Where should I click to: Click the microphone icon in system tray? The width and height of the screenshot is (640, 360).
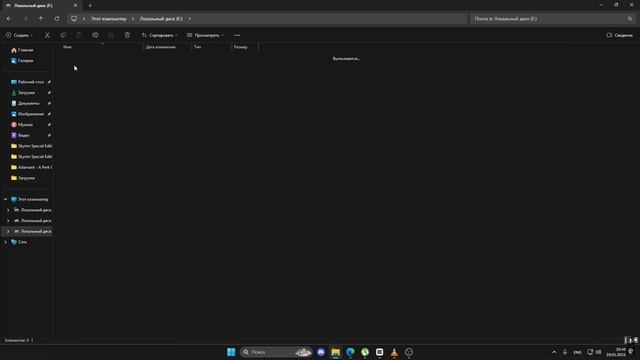[565, 352]
